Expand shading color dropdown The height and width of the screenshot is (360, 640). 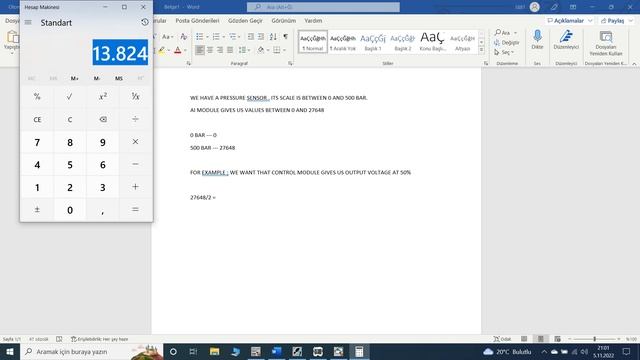pos(268,50)
